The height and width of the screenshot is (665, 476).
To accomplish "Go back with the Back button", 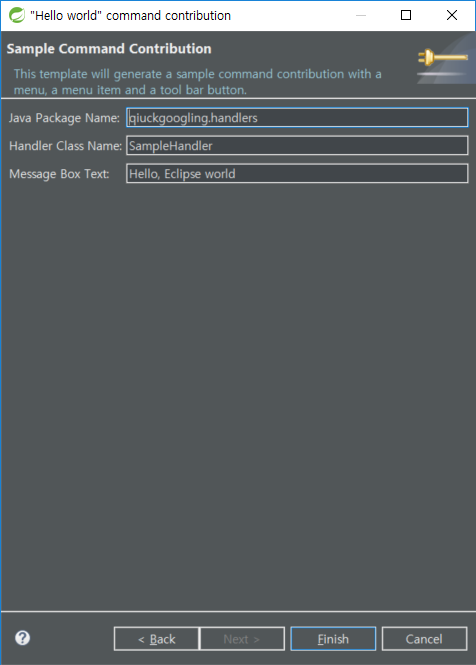I will click(x=157, y=639).
